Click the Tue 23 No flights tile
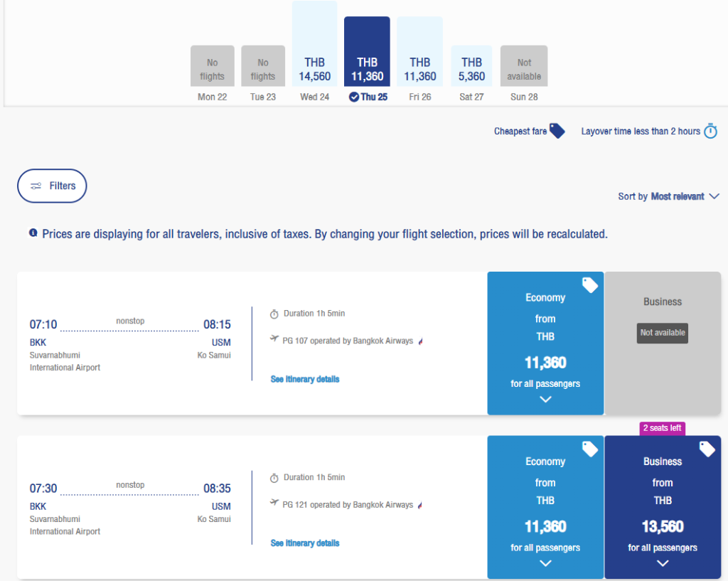728x581 pixels. point(263,66)
